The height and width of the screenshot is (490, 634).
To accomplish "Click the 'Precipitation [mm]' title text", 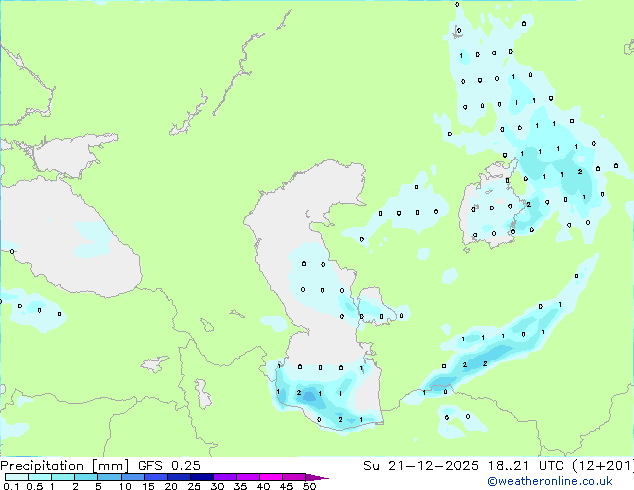I will pyautogui.click(x=65, y=466).
